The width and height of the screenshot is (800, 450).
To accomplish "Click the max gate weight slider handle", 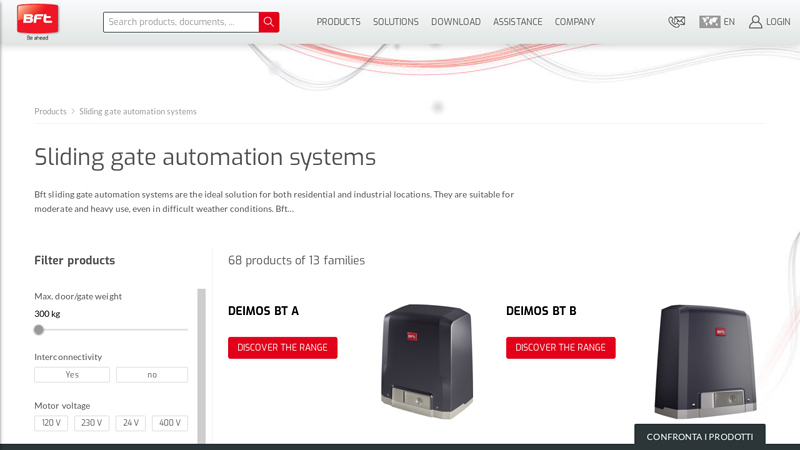I will point(39,330).
